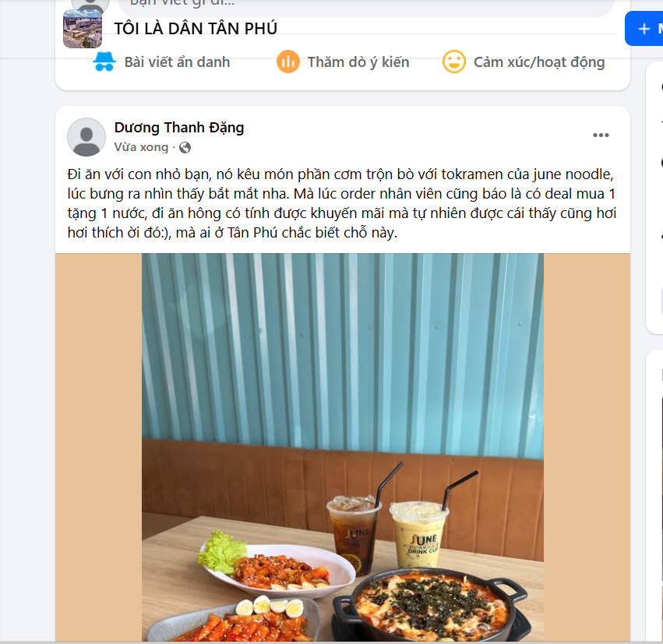The height and width of the screenshot is (644, 663).
Task: Click the horizontal scrollbar at window bottom
Action: (332, 642)
